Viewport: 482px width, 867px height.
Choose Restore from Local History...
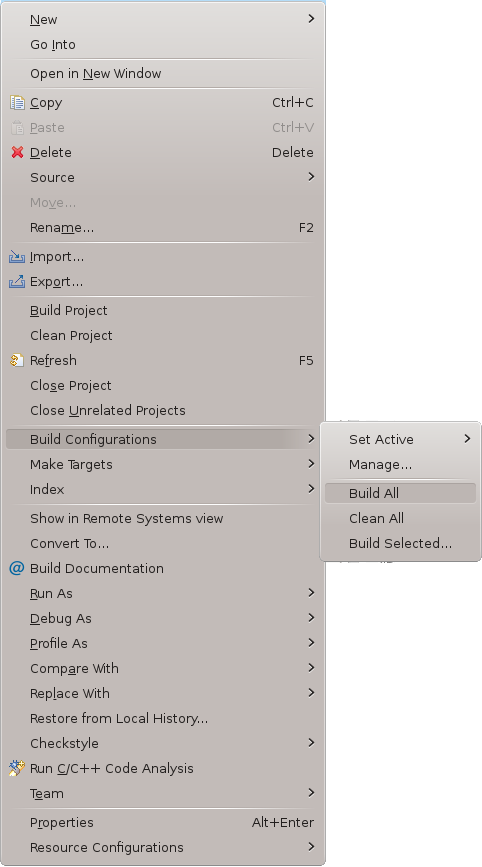pyautogui.click(x=165, y=718)
